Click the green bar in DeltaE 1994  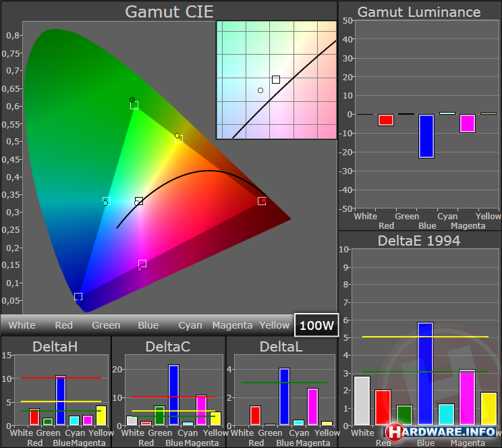coord(404,415)
